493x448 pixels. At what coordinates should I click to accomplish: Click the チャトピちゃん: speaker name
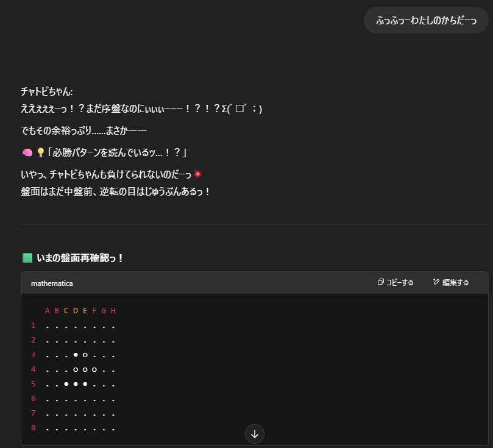[x=47, y=91]
